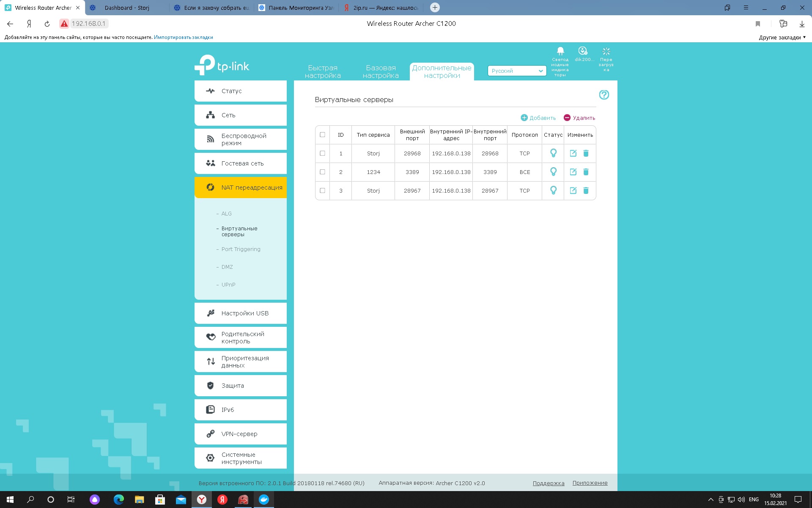Click the reboot icon in header

pos(606,52)
